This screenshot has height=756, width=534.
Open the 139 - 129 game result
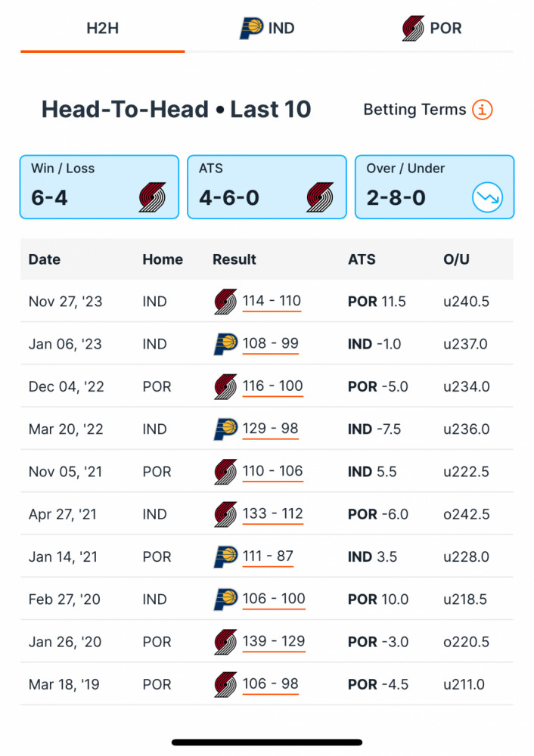pyautogui.click(x=274, y=642)
